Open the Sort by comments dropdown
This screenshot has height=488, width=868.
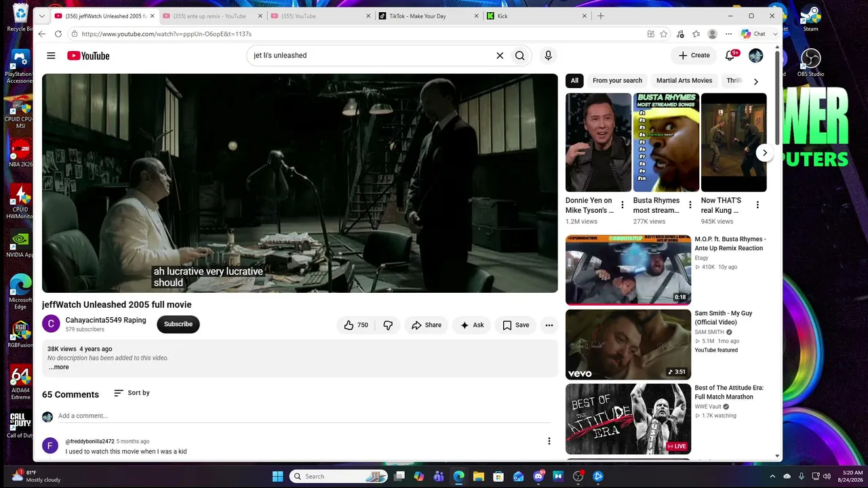(x=132, y=393)
